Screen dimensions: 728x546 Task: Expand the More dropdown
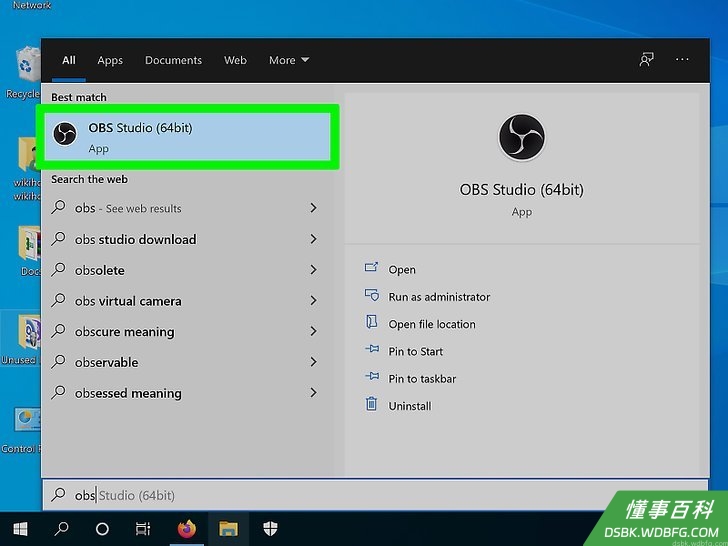coord(289,60)
